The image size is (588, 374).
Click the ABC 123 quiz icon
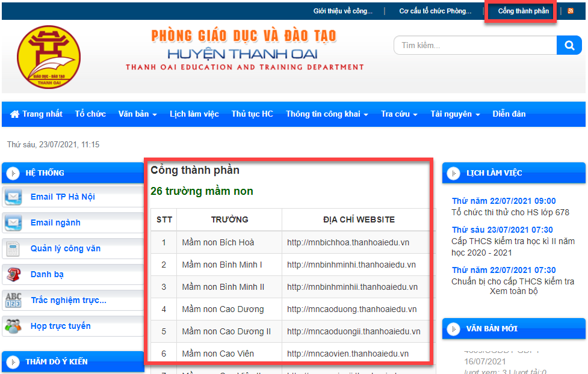pyautogui.click(x=13, y=300)
